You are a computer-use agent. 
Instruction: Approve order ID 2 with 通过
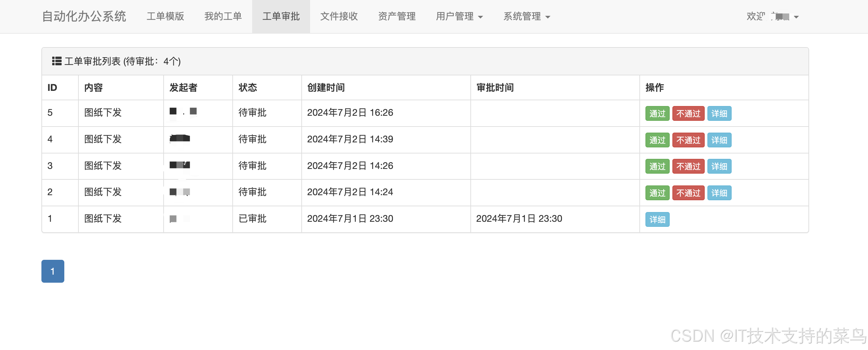pos(657,193)
